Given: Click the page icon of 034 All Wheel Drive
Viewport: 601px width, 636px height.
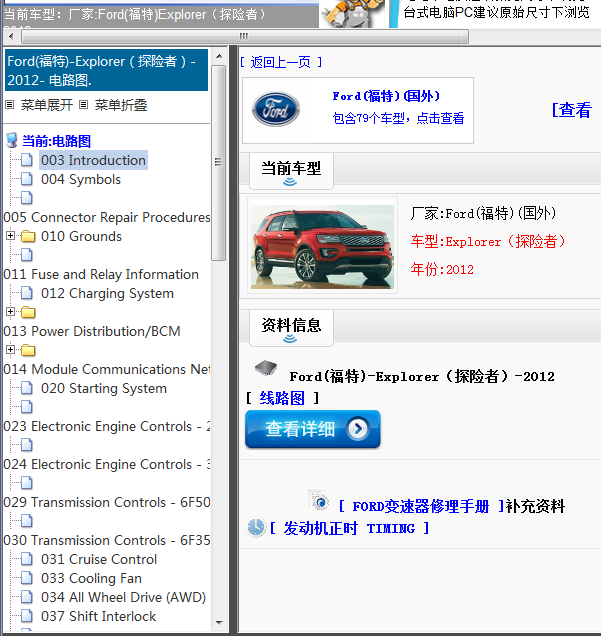Looking at the screenshot, I should click(27, 597).
